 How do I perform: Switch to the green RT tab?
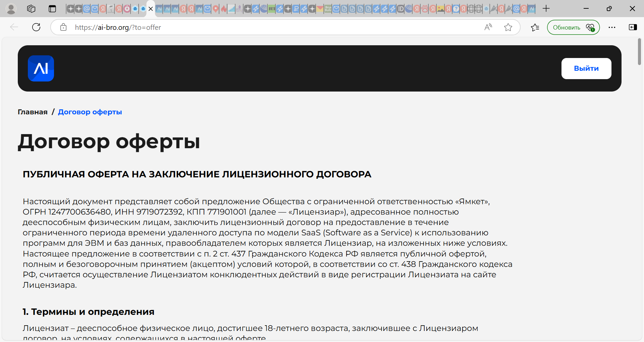272,9
